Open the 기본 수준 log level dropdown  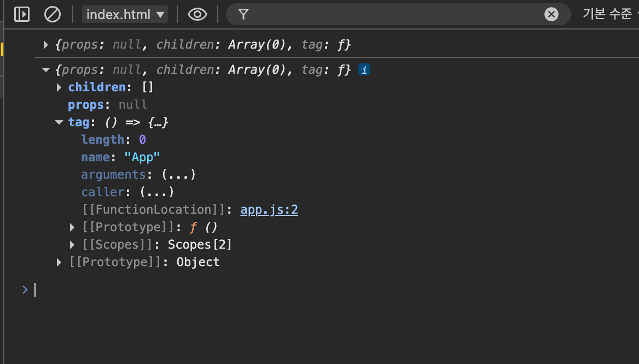(609, 14)
